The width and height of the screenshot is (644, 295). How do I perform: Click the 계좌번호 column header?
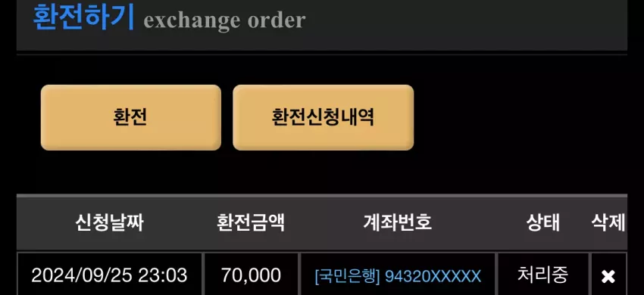[x=398, y=222]
